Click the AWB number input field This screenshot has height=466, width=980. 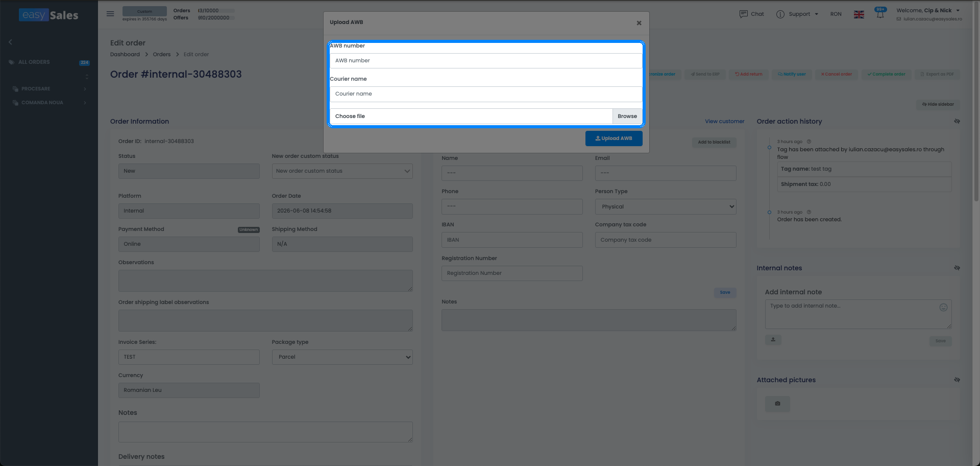[x=485, y=61]
